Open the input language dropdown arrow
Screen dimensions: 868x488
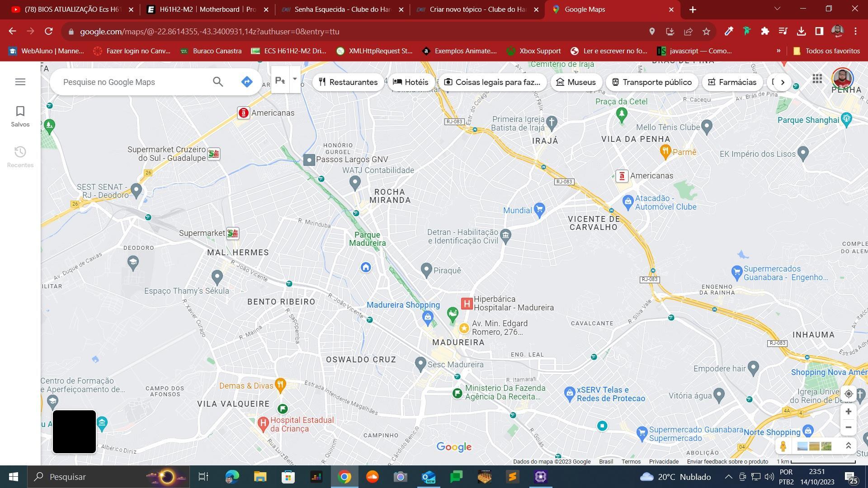[x=295, y=79]
